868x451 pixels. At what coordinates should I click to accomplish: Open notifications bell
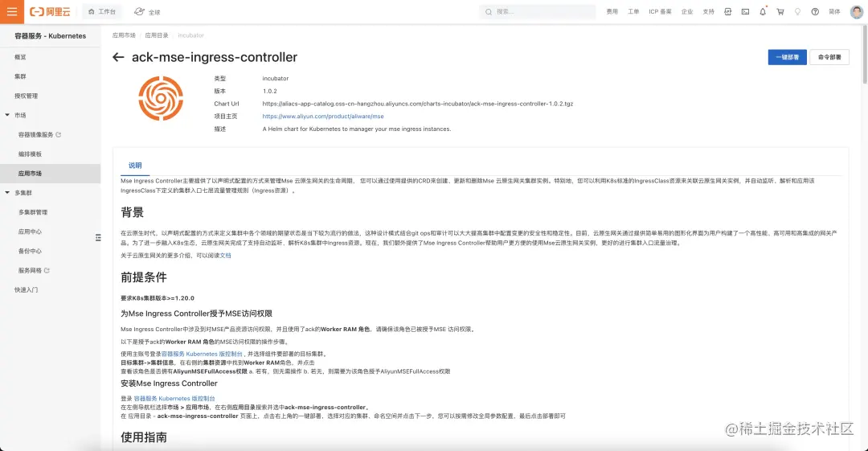pyautogui.click(x=763, y=11)
